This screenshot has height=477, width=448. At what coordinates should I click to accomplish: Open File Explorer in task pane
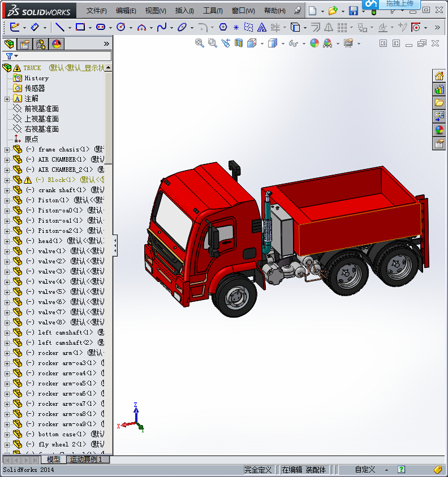point(439,103)
